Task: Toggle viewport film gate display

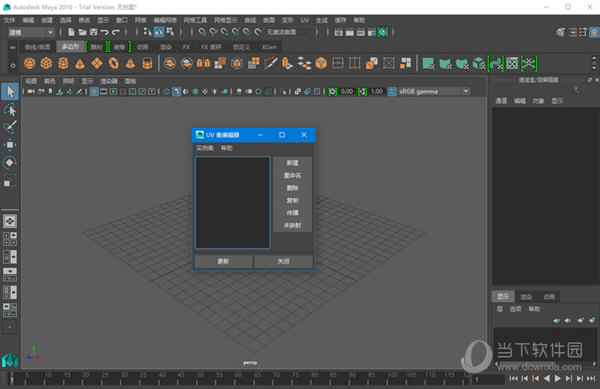Action: point(104,91)
